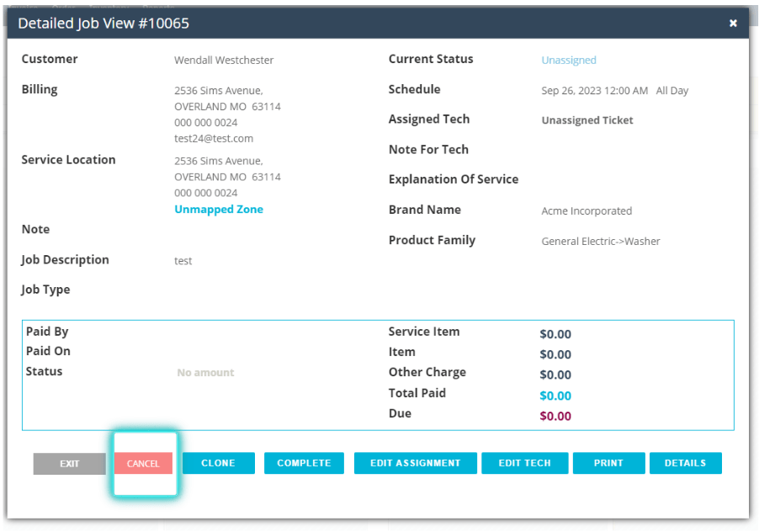759x532 pixels.
Task: Select customer name Wendall Westchester
Action: (224, 60)
